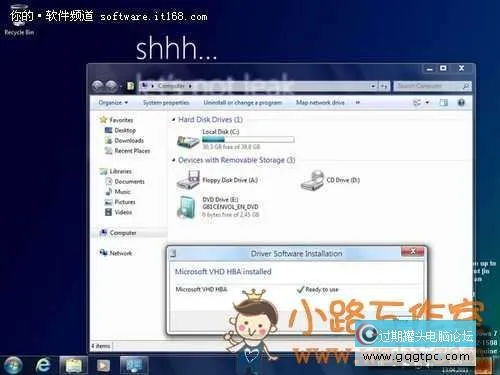Open Windows Media Player from taskbar

click(103, 365)
